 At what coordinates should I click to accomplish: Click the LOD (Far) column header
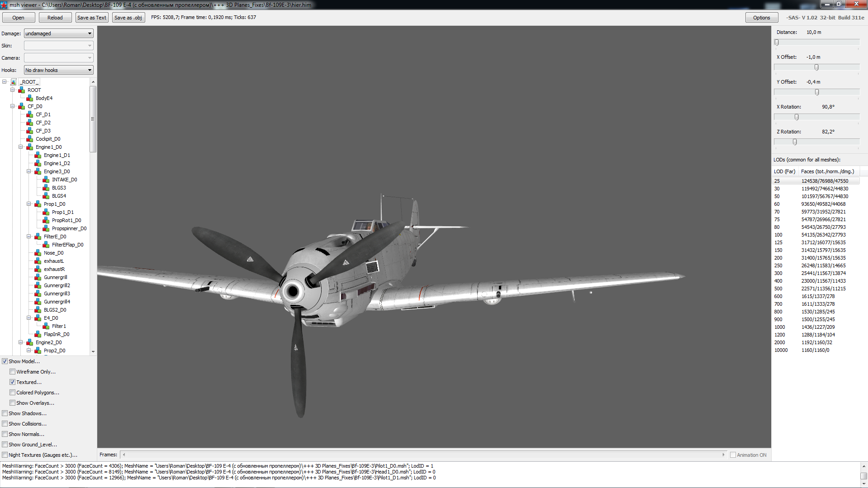click(x=785, y=171)
